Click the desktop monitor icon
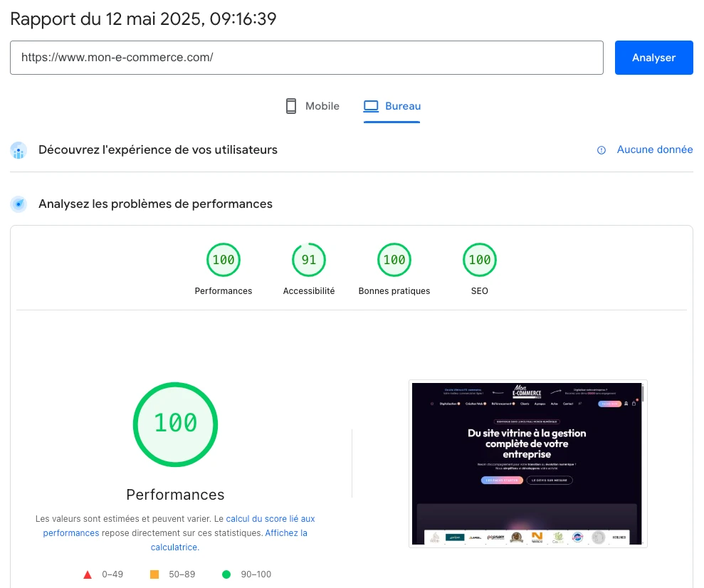The height and width of the screenshot is (588, 704). (x=371, y=106)
